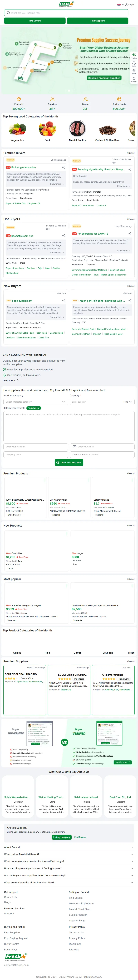Share the Sourcing High-Quality Livestock request
This screenshot has width=138, height=980.
click(x=130, y=169)
